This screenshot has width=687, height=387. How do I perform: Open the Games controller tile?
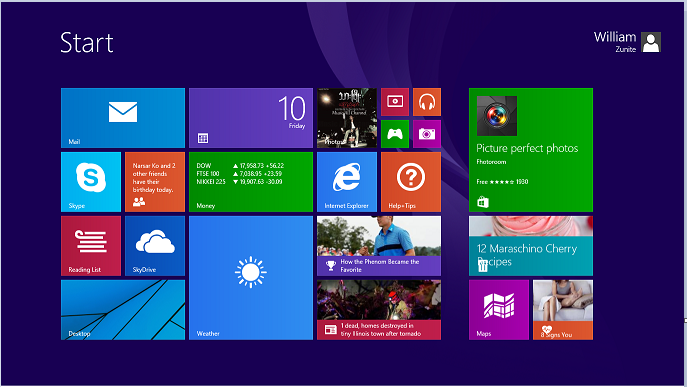(395, 134)
